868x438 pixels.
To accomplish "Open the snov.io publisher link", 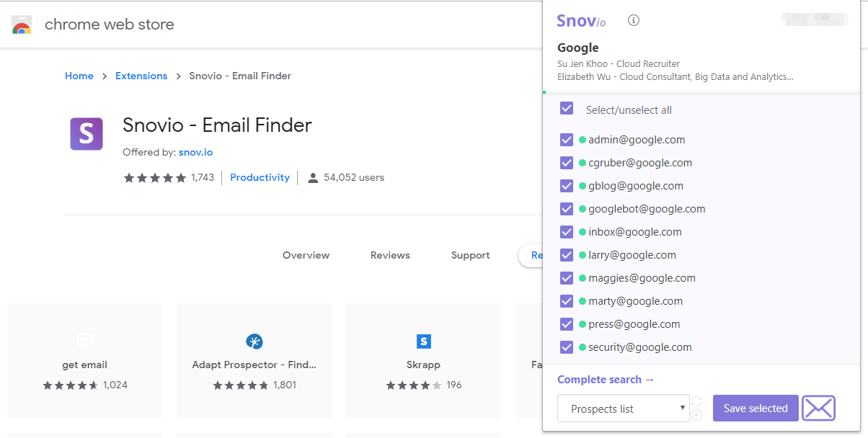I will (x=196, y=153).
